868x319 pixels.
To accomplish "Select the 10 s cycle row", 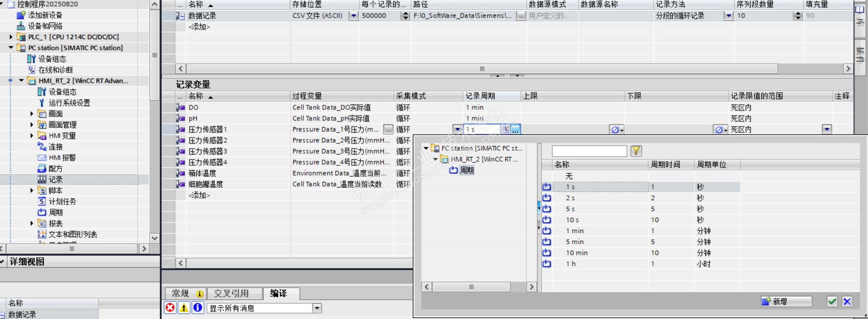I will 641,220.
